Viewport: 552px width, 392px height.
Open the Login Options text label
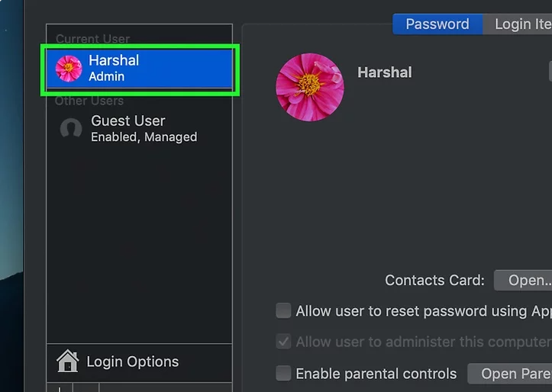tap(132, 361)
